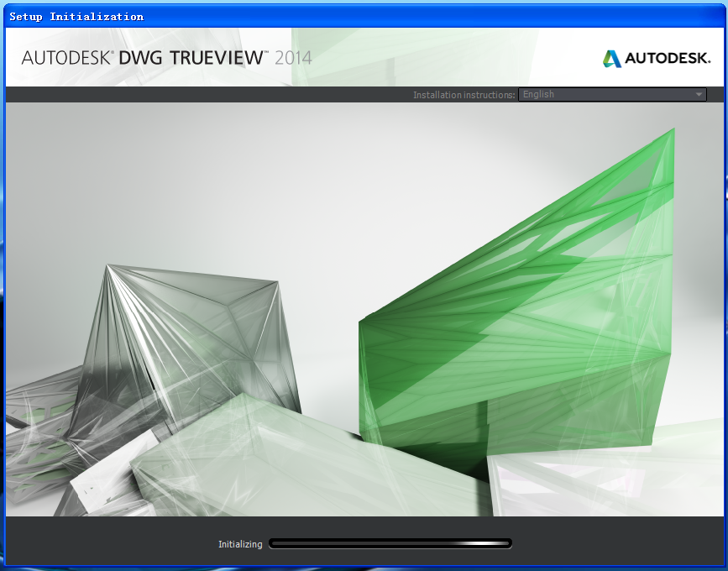Click the Initializing progress bar
The height and width of the screenshot is (571, 728).
click(x=390, y=543)
